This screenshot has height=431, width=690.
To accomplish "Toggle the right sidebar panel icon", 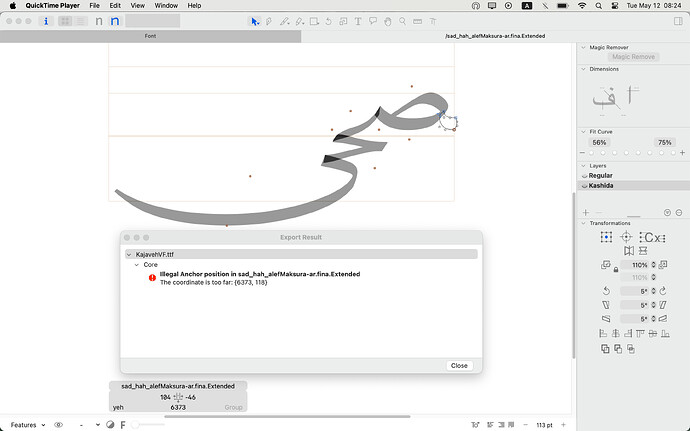I will point(678,21).
